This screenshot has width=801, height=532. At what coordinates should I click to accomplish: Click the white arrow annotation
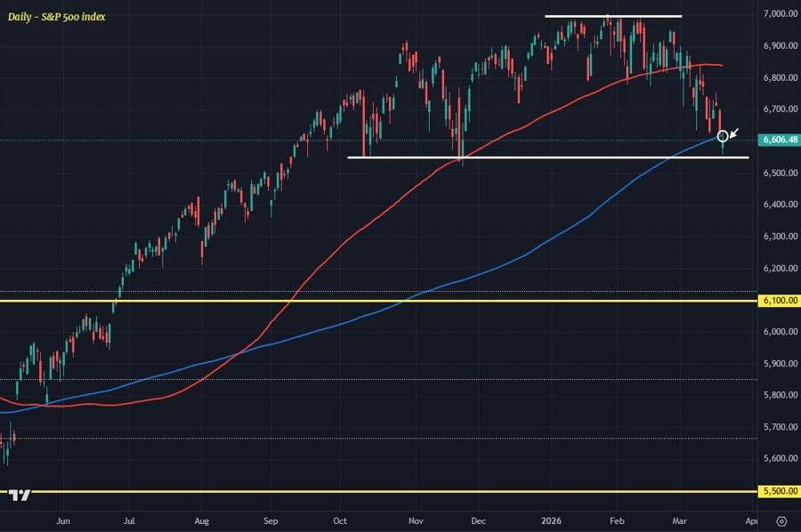click(735, 132)
